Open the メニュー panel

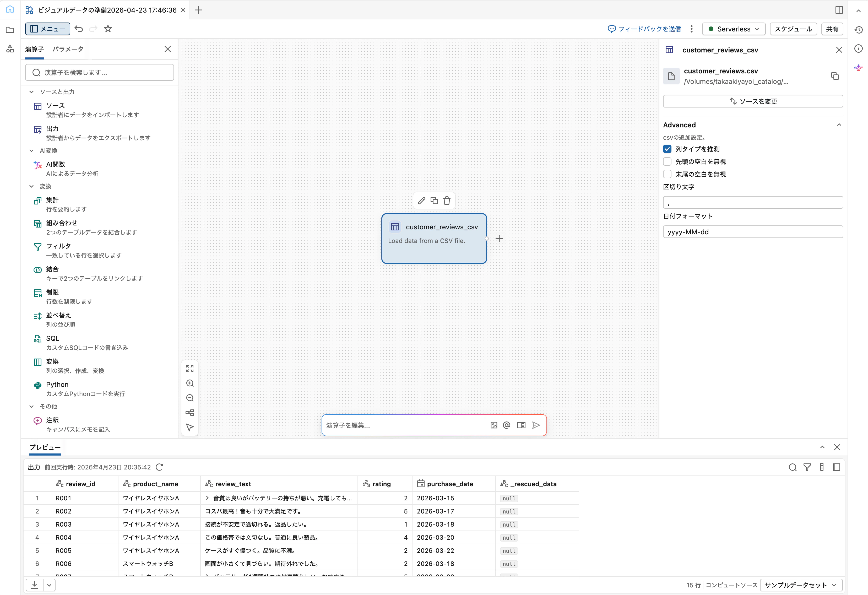pyautogui.click(x=47, y=29)
